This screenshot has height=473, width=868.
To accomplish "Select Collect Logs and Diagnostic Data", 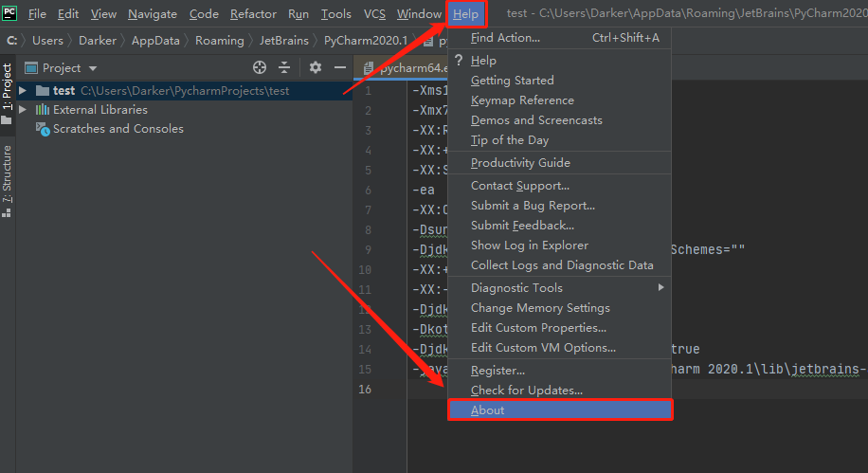I will pos(559,265).
